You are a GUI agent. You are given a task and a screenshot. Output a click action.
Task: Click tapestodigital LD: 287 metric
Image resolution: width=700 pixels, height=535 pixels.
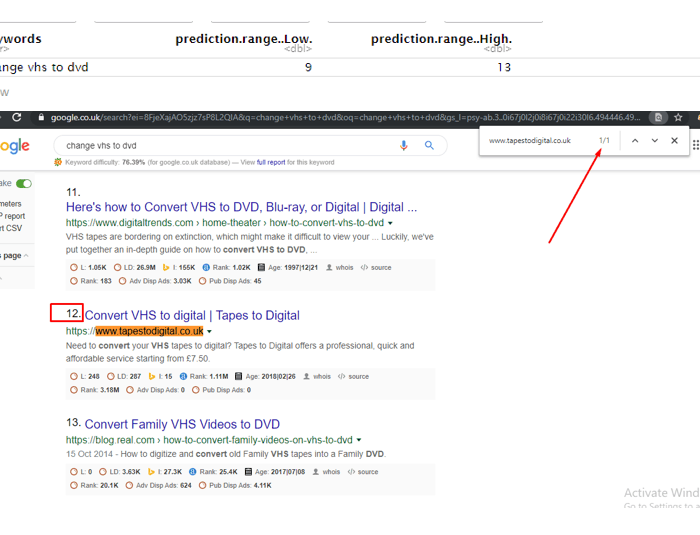(x=124, y=376)
